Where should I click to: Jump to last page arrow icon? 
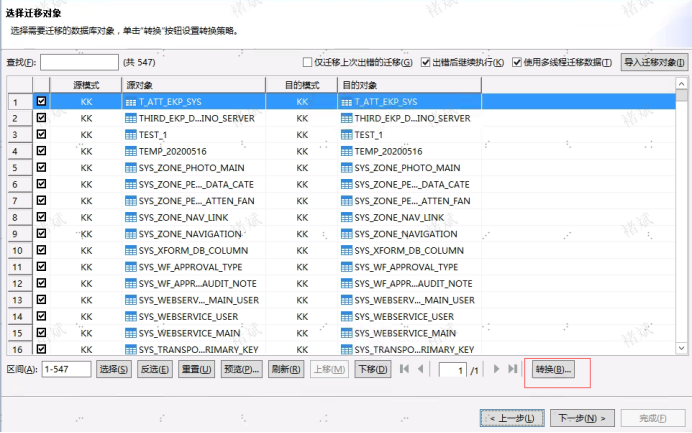[512, 369]
